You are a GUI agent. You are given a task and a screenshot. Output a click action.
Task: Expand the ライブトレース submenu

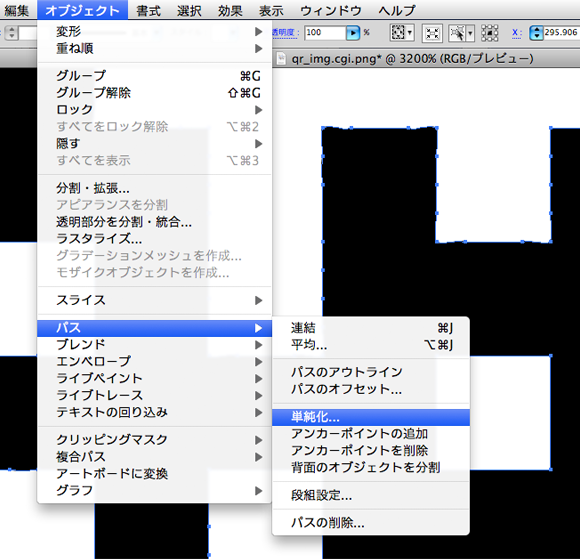pos(155,395)
